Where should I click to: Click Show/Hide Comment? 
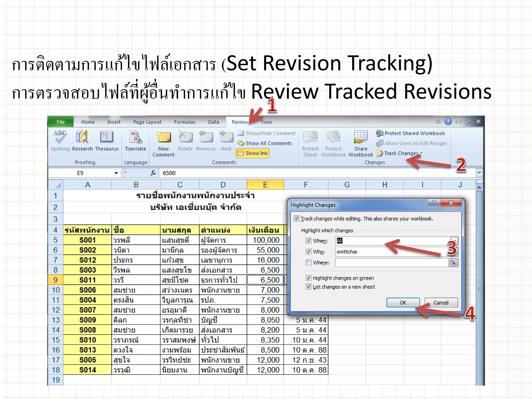[x=266, y=133]
